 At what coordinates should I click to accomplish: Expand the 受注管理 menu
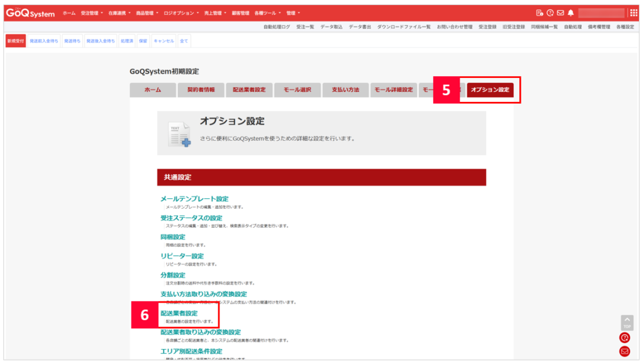point(92,13)
